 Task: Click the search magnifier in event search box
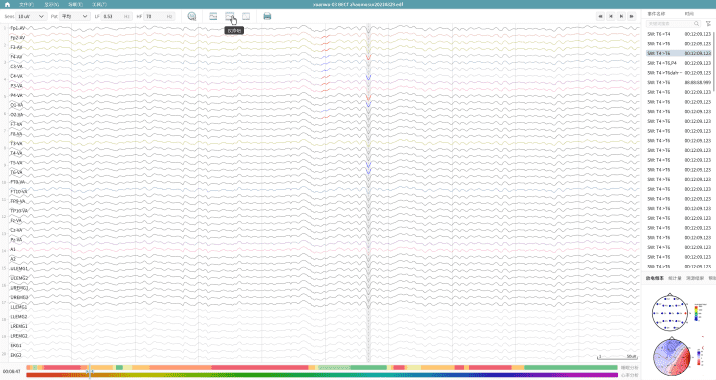pos(697,23)
